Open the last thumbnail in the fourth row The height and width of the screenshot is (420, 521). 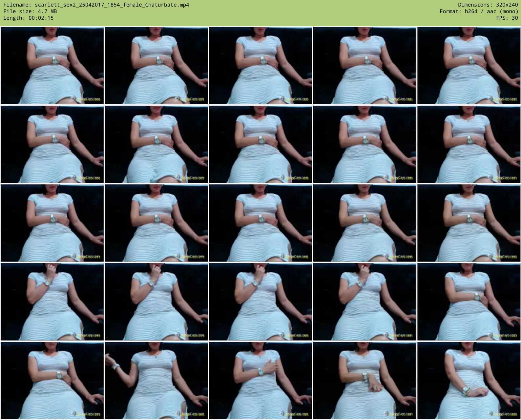click(469, 302)
